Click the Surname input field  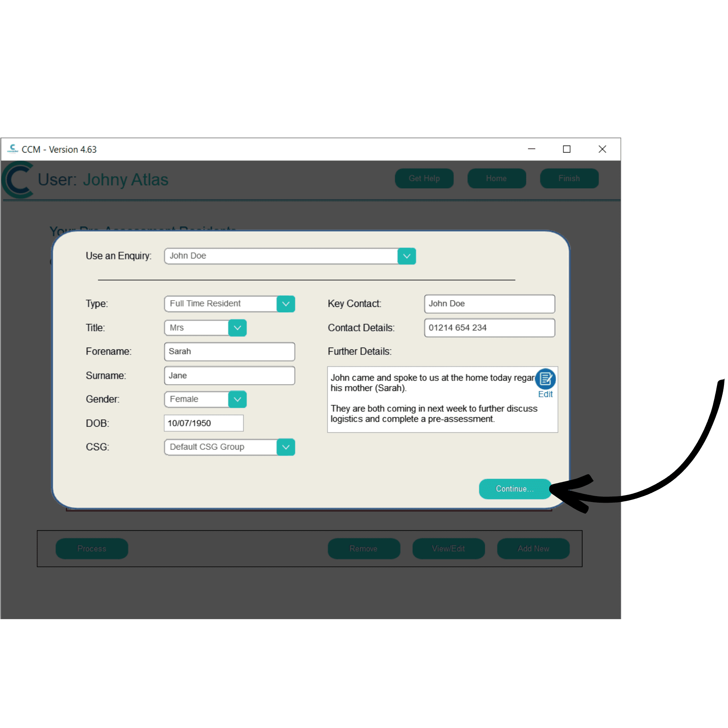tap(229, 376)
